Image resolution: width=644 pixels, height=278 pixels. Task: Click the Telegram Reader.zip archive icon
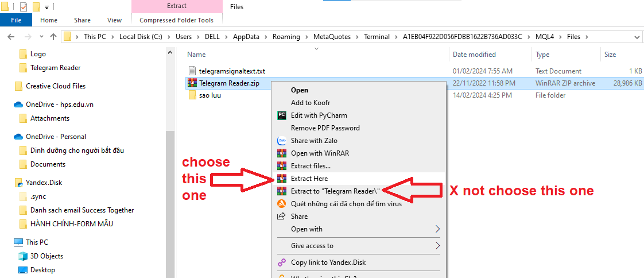pyautogui.click(x=192, y=83)
